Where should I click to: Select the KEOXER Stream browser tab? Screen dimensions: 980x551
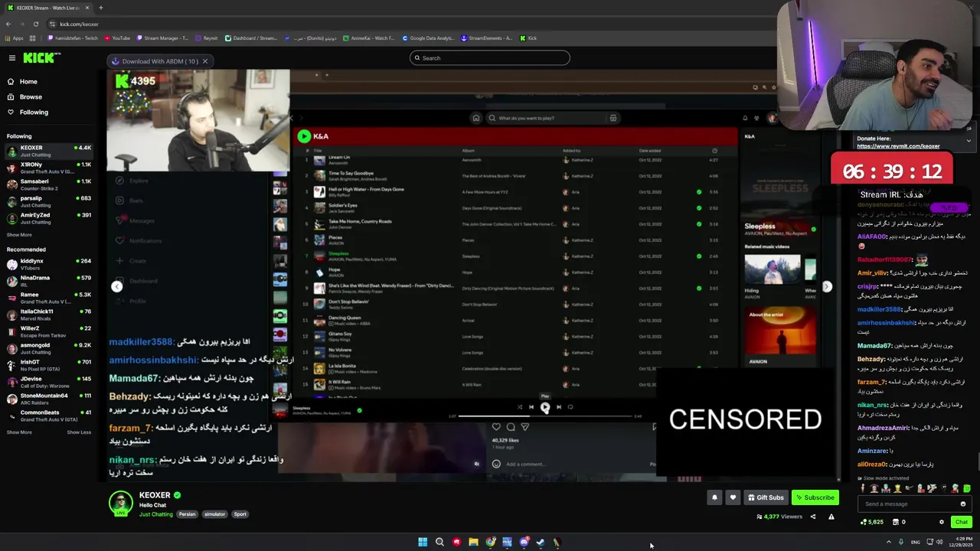47,8
